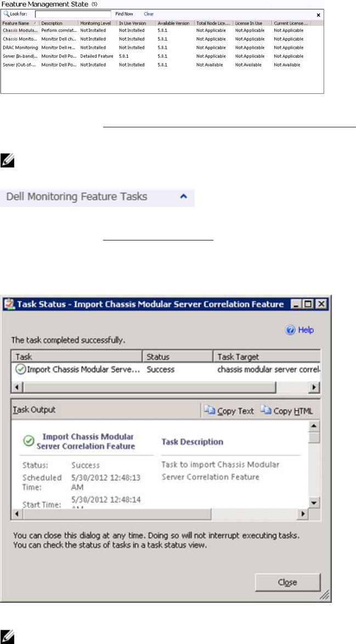Click the Close button in dialog
356x644 pixels.
pos(287,582)
